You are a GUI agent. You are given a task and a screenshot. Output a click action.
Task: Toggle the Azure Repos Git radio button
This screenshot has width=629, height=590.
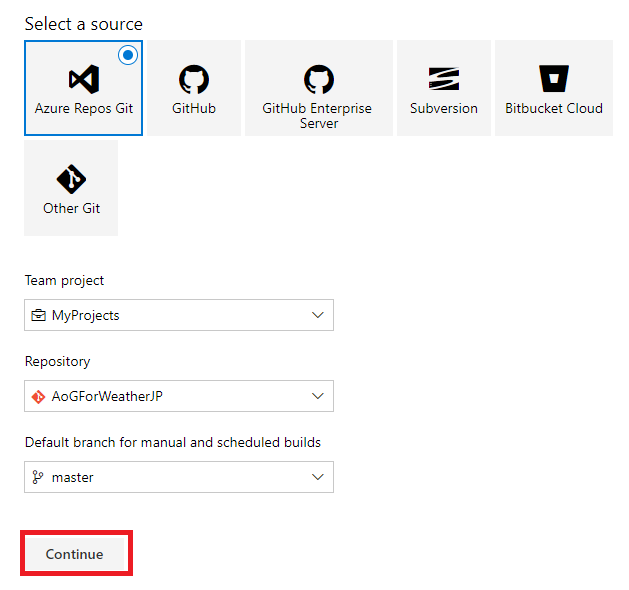(x=127, y=56)
